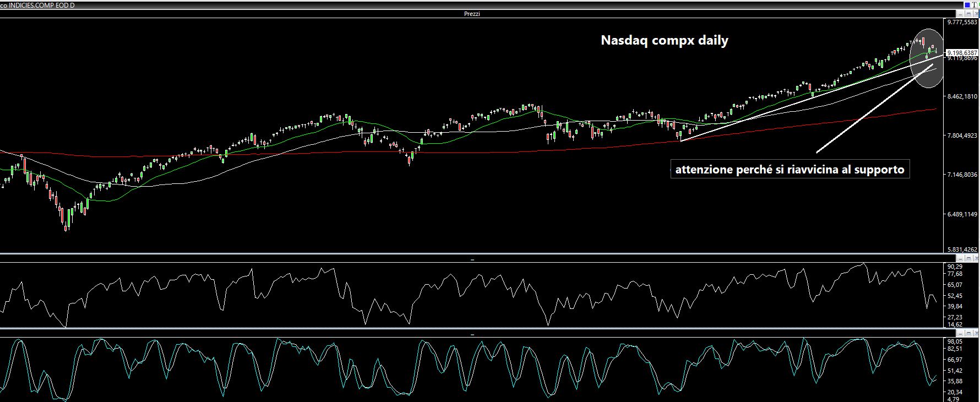980x402 pixels.
Task: Click the 90,29 oscillator scale value
Action: (955, 267)
